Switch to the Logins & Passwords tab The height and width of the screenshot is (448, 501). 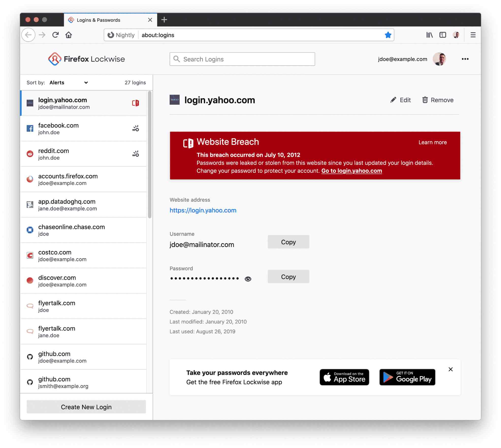[99, 20]
